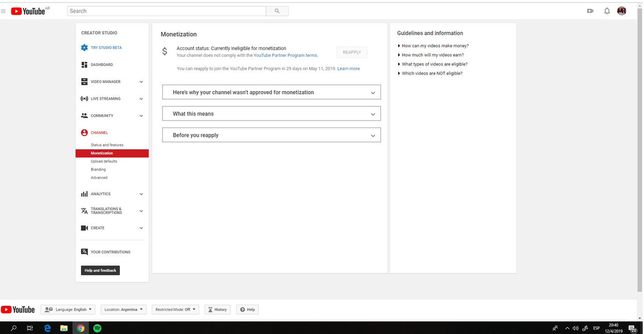This screenshot has height=334, width=644.
Task: Open the Location: Argentina dropdown
Action: coord(123,309)
